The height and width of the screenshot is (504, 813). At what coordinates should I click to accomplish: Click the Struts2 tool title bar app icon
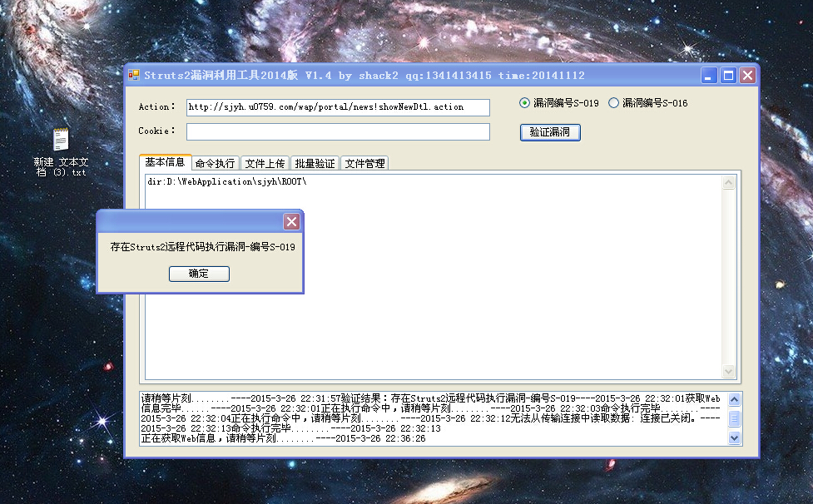(x=134, y=76)
